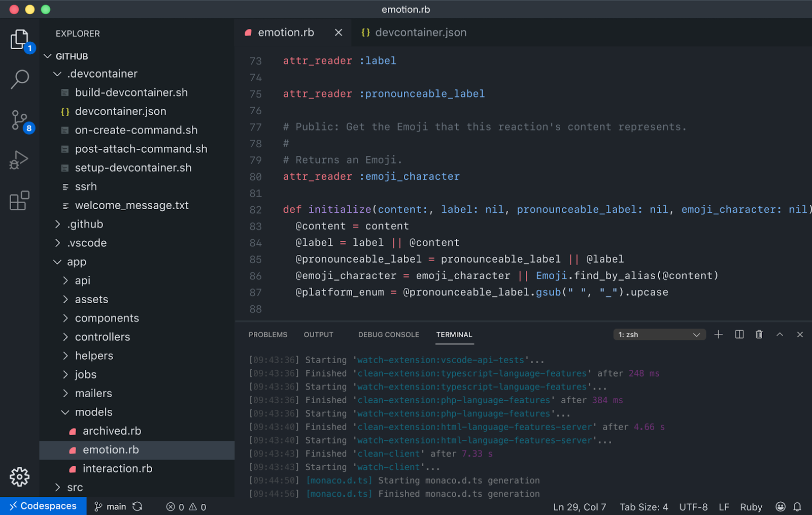Expand the api folder

pyautogui.click(x=65, y=280)
